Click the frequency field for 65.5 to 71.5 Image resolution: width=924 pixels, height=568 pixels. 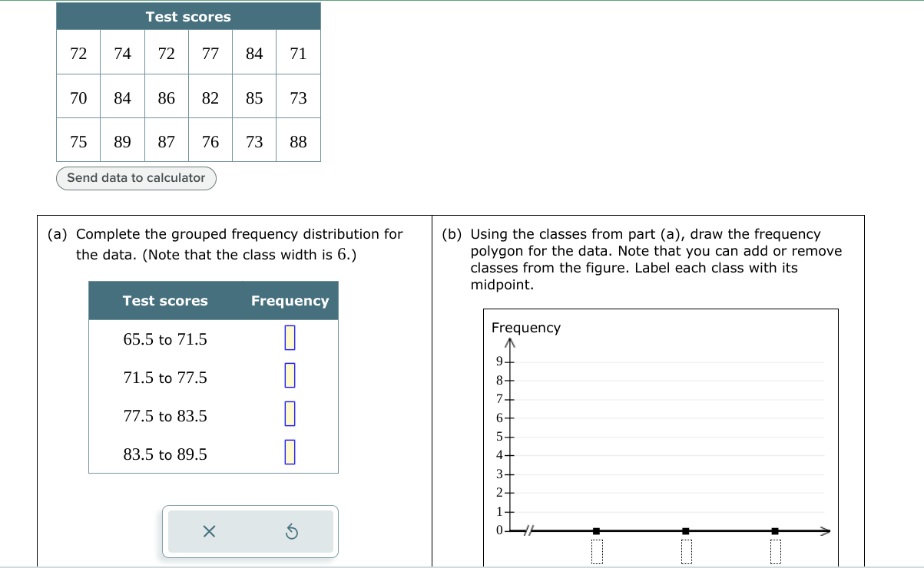click(x=288, y=338)
